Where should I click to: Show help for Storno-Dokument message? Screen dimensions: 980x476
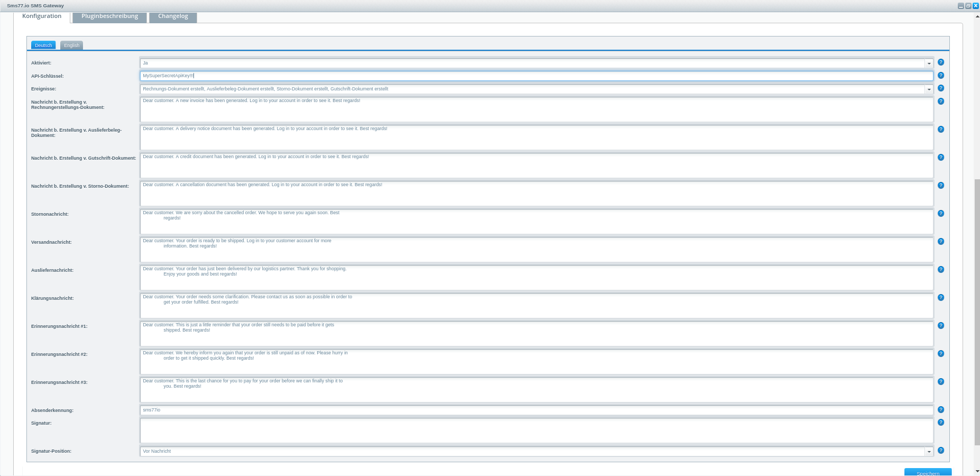click(941, 186)
